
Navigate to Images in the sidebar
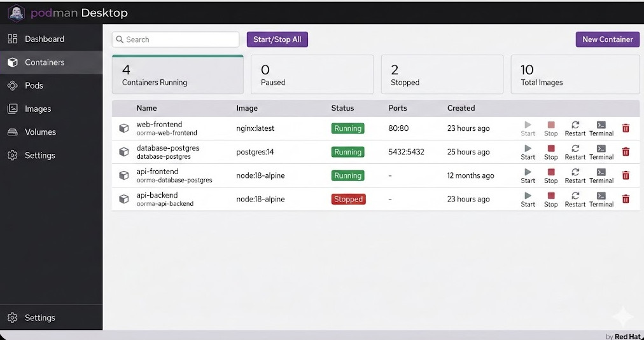pyautogui.click(x=51, y=109)
